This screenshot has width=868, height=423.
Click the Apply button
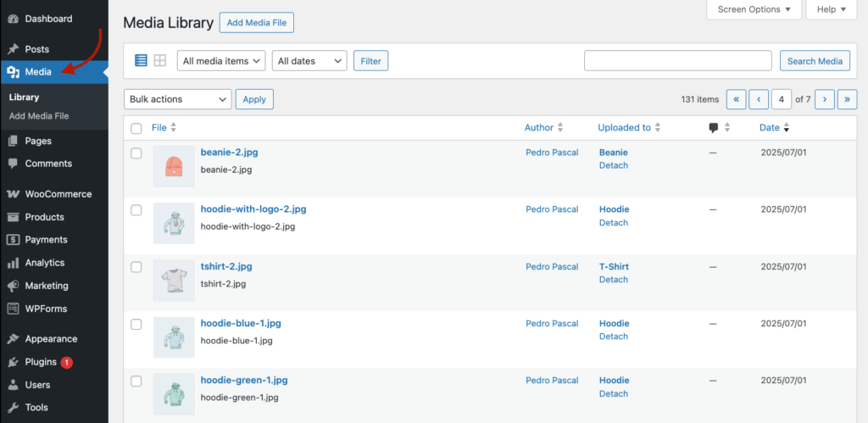tap(254, 100)
